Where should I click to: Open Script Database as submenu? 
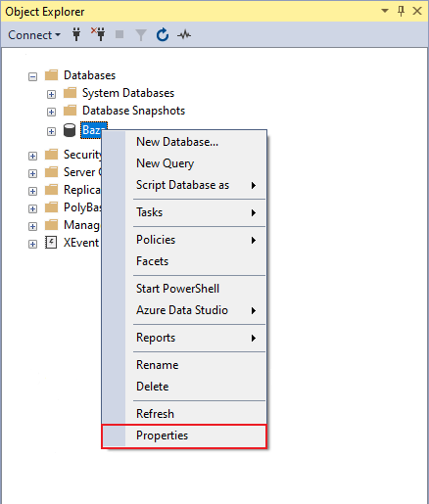pos(184,185)
